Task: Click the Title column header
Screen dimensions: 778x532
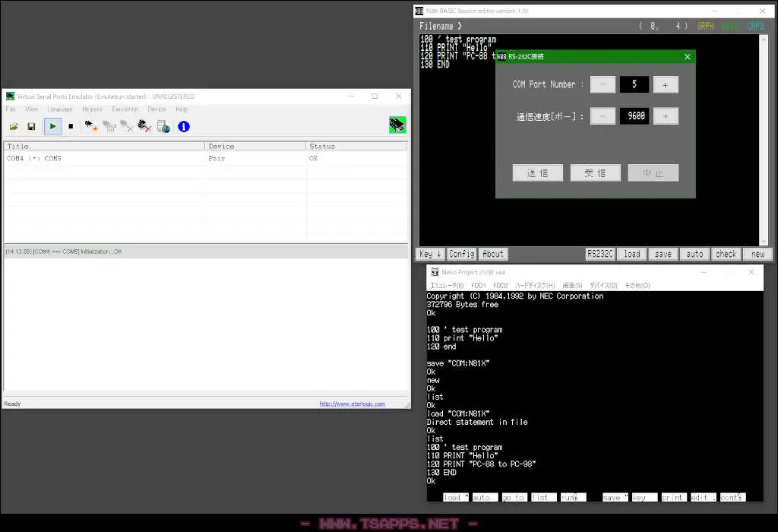Action: (x=104, y=146)
